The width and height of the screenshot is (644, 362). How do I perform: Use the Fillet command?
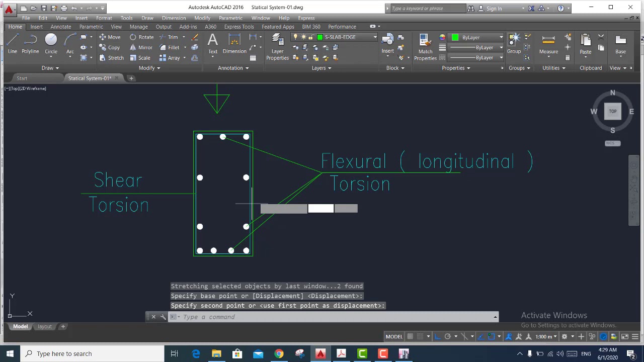[169, 48]
